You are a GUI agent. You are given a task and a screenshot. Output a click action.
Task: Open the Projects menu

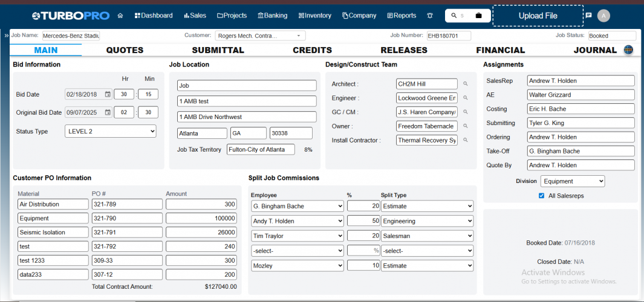[232, 16]
